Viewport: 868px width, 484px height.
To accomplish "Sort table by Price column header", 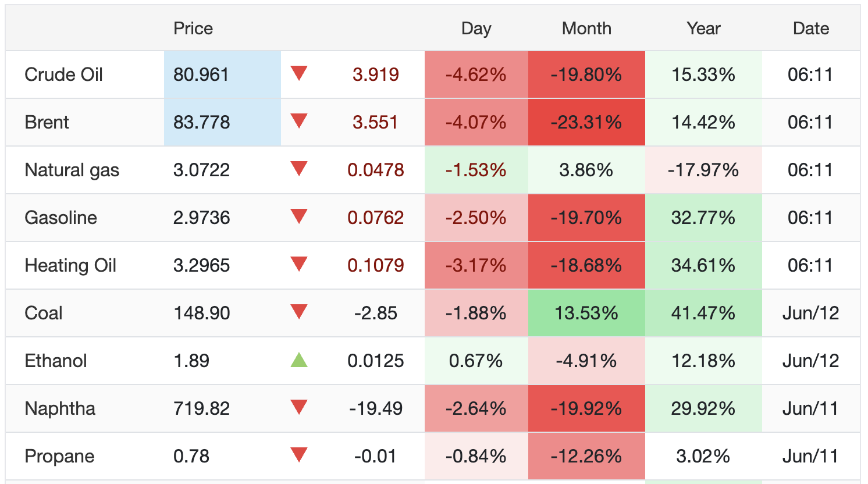I will coord(193,29).
